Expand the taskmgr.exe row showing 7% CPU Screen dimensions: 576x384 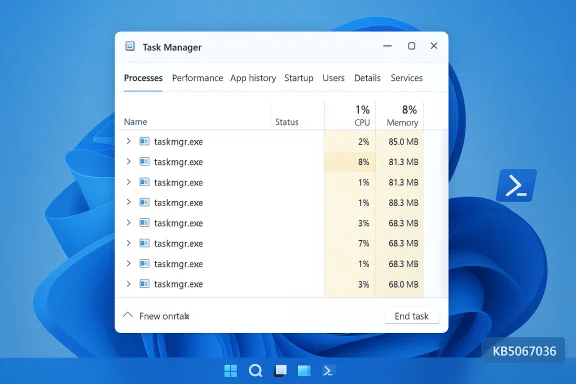click(129, 243)
